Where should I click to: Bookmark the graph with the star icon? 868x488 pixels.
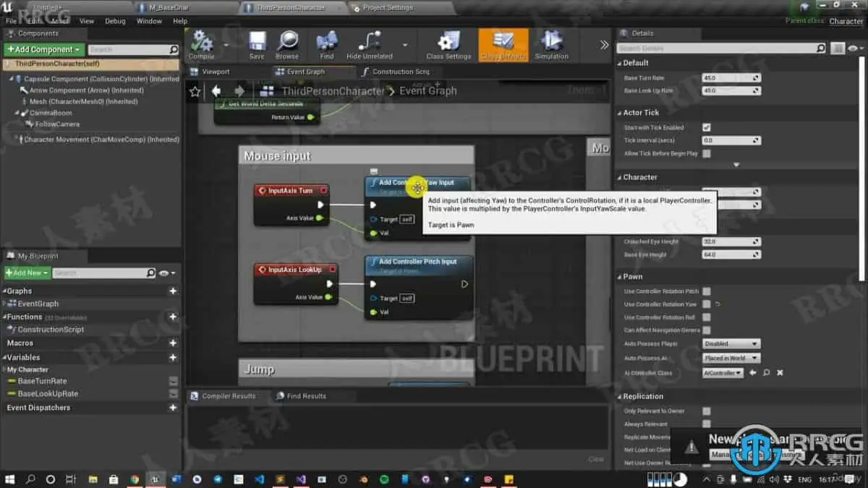[x=195, y=91]
